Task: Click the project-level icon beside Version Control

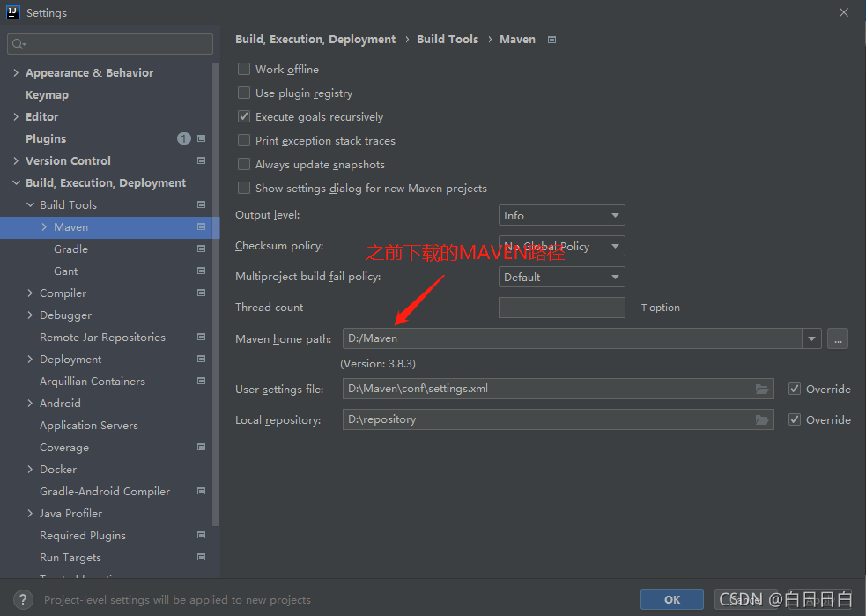Action: tap(202, 160)
